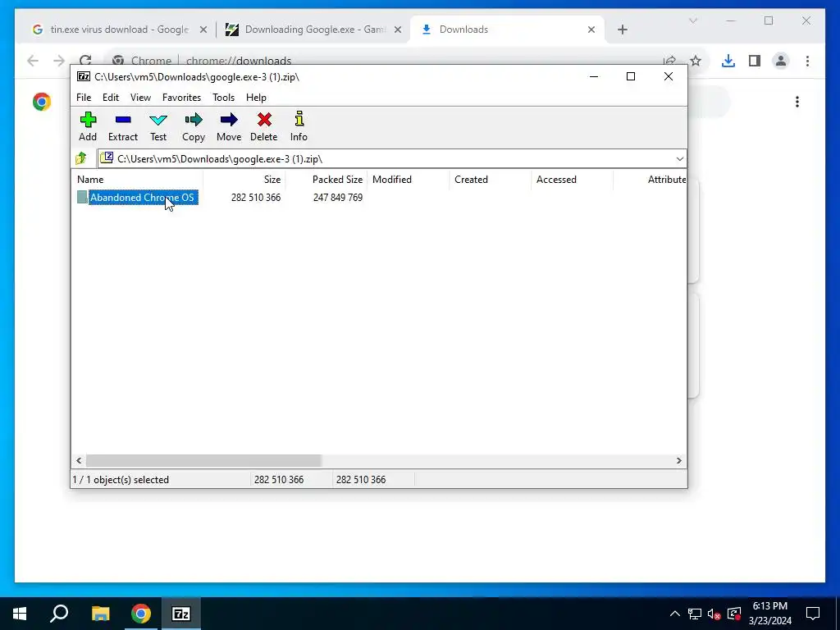
Task: Open the taskbar clock and date
Action: [x=769, y=614]
